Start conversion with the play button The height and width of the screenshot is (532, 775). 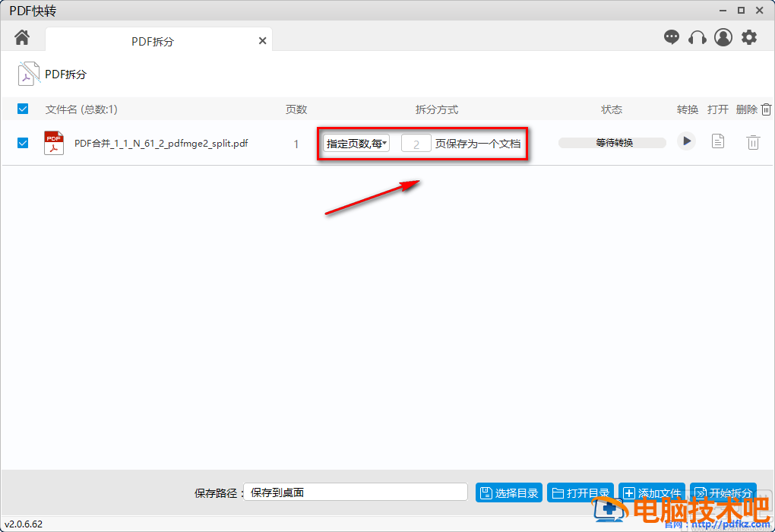pos(687,141)
